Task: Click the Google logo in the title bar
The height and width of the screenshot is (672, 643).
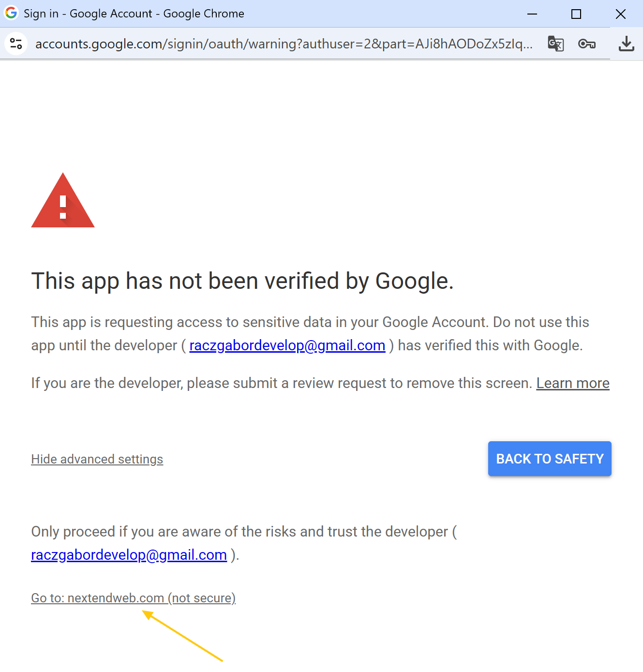Action: (x=11, y=13)
